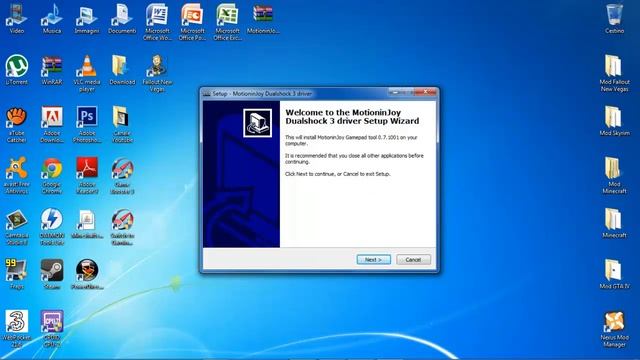This screenshot has height=360, width=640.
Task: Launch VLC media player
Action: [87, 73]
